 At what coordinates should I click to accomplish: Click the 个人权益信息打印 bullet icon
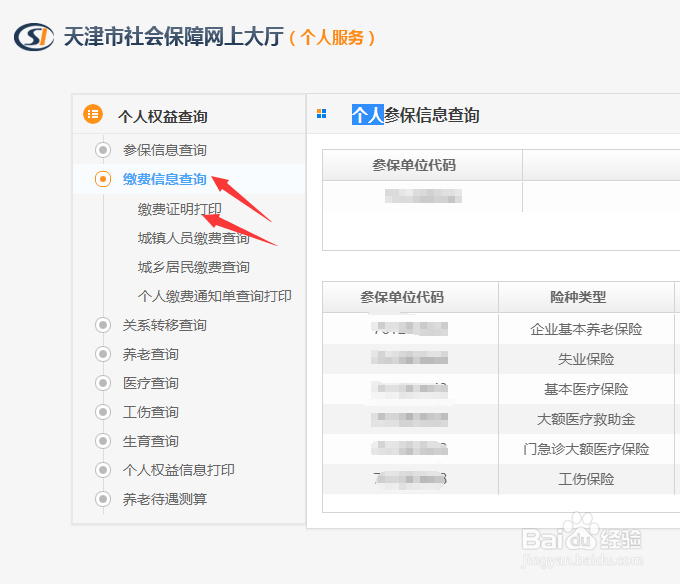102,470
